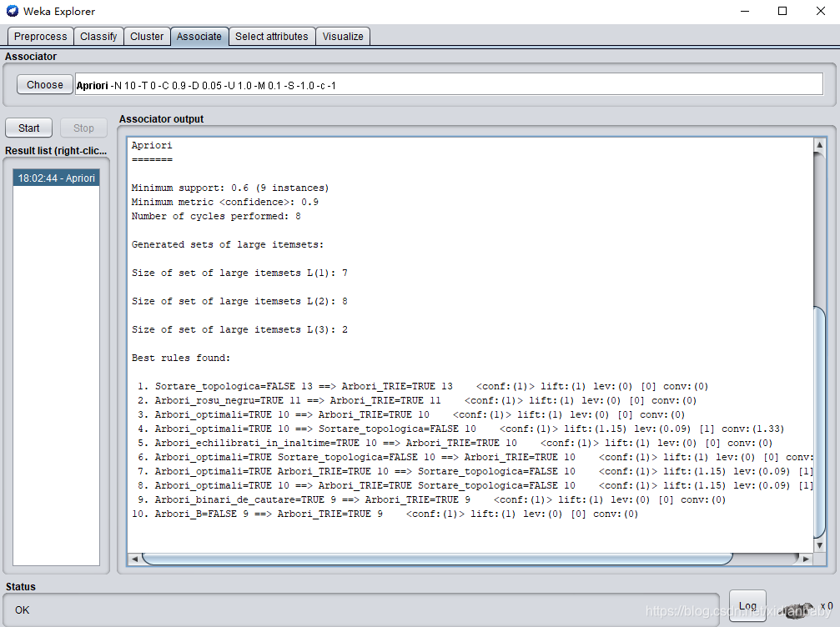Click the Weka Explorer title icon

click(13, 11)
